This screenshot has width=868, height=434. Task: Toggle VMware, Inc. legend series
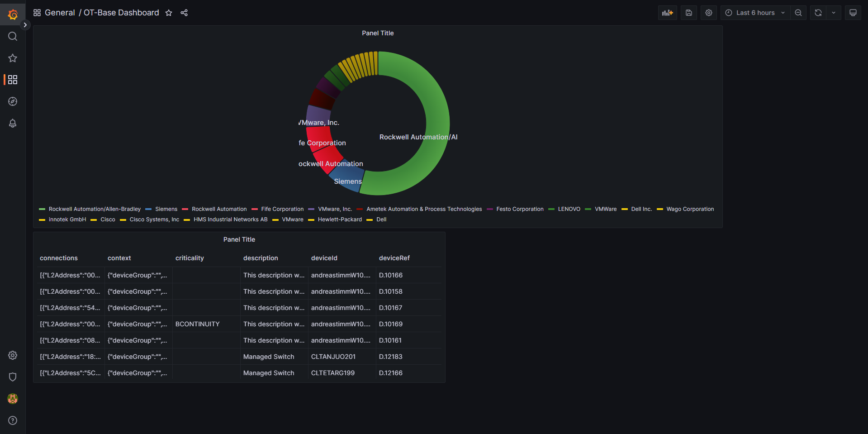335,209
